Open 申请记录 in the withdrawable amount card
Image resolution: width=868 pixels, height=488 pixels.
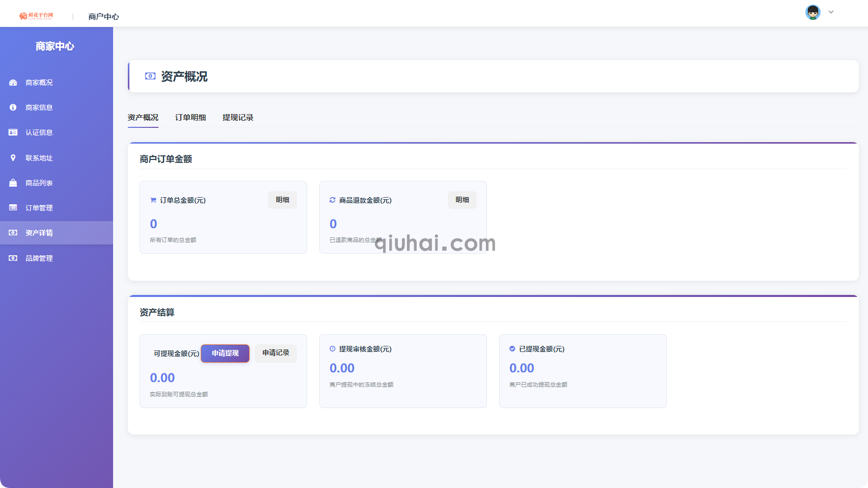point(276,353)
